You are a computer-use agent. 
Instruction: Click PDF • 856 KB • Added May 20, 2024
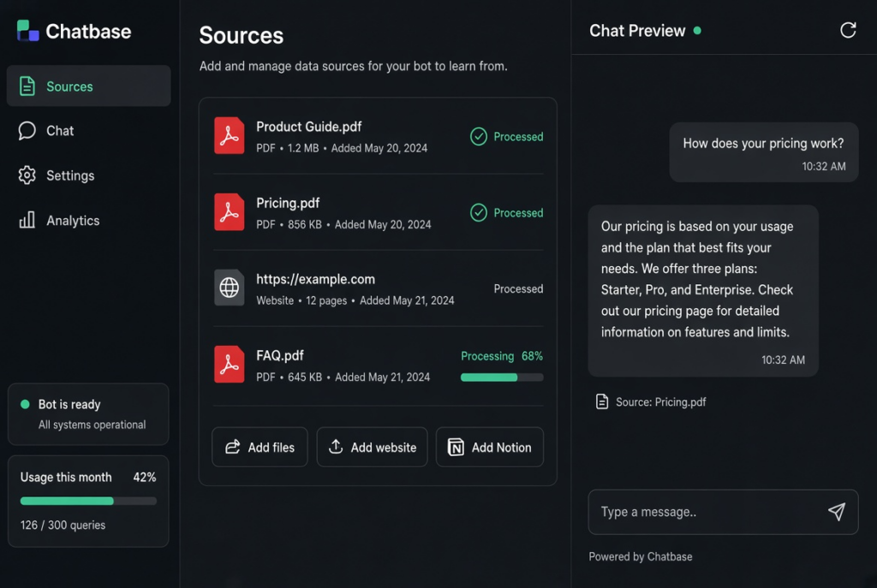tap(343, 224)
